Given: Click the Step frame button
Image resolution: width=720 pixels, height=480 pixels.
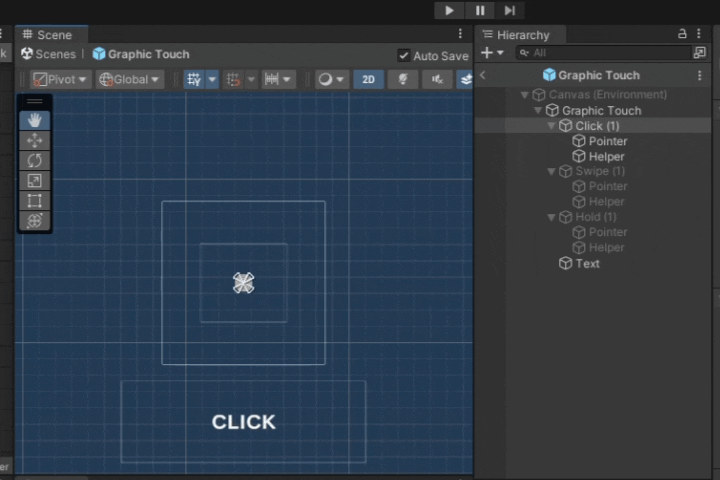Looking at the screenshot, I should (510, 10).
